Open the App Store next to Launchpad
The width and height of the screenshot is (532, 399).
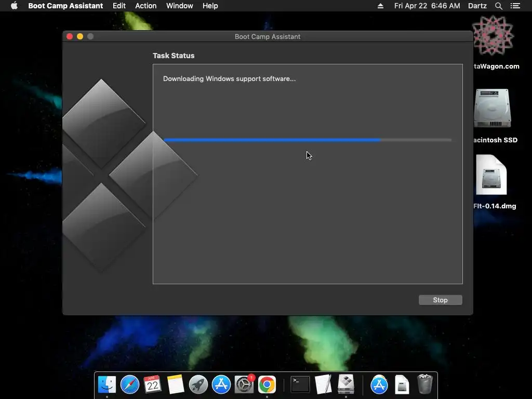click(x=221, y=384)
